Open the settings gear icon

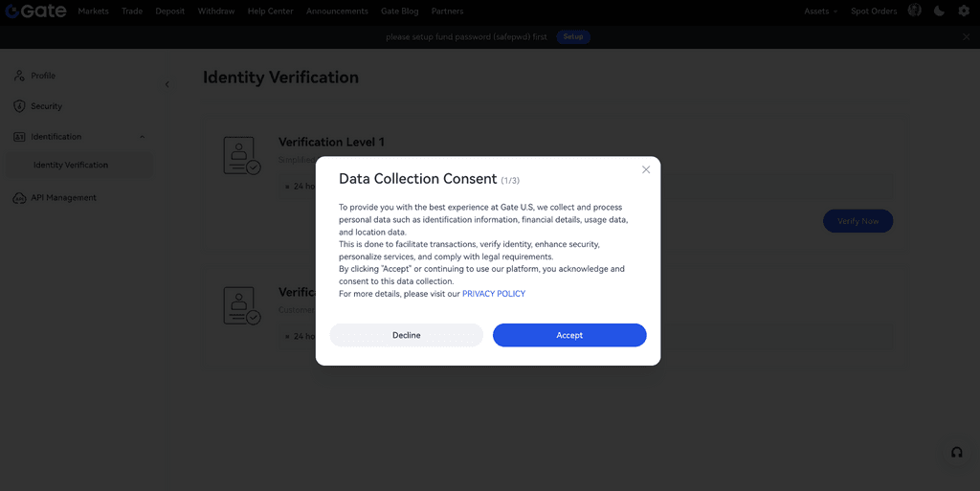964,11
